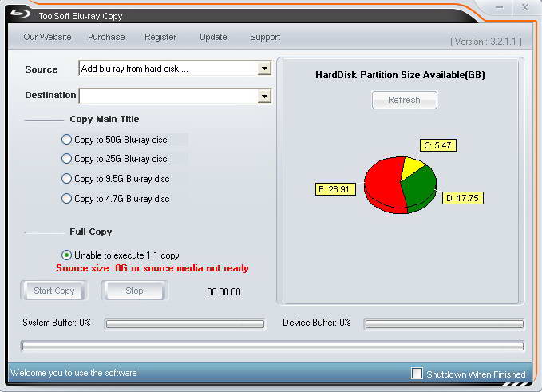Click the Blu-ray disc logo icon
542x392 pixels.
click(x=20, y=14)
